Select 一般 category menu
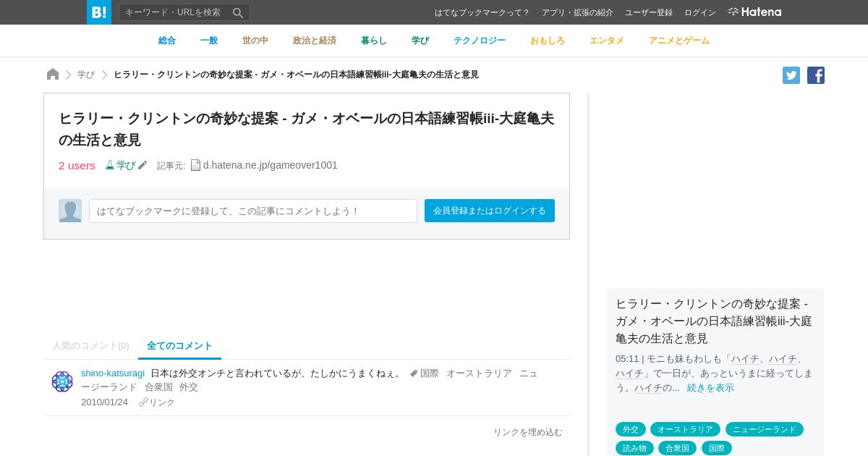The image size is (868, 456). click(x=209, y=41)
